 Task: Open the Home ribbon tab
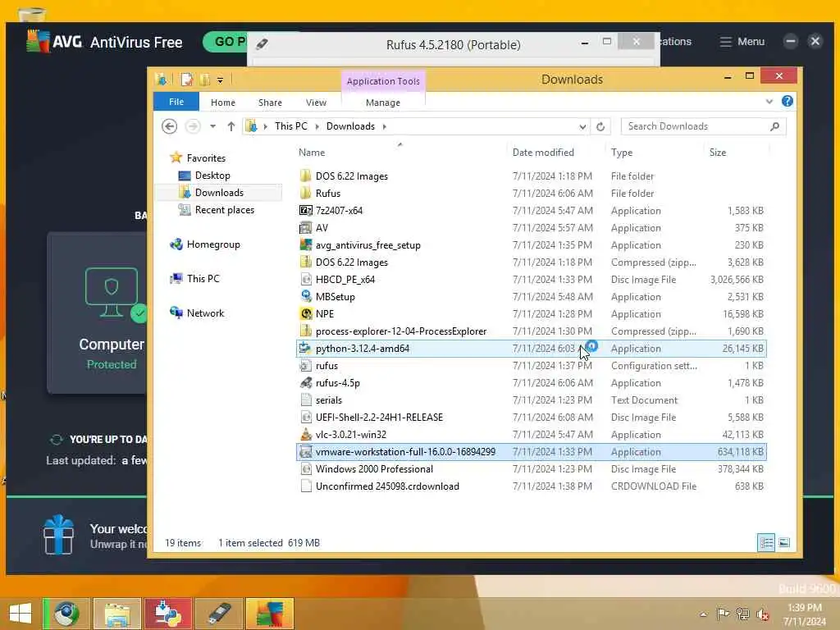click(x=223, y=103)
